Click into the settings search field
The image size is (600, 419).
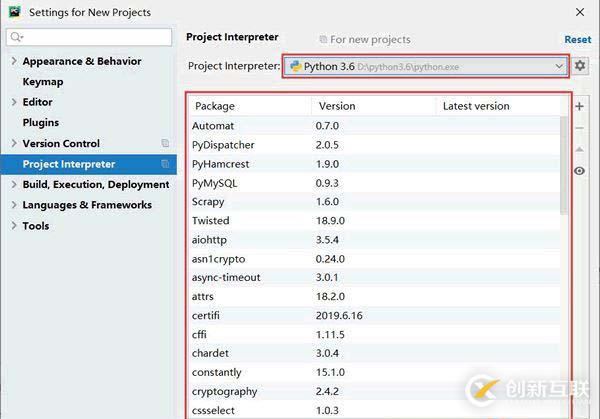pos(89,37)
